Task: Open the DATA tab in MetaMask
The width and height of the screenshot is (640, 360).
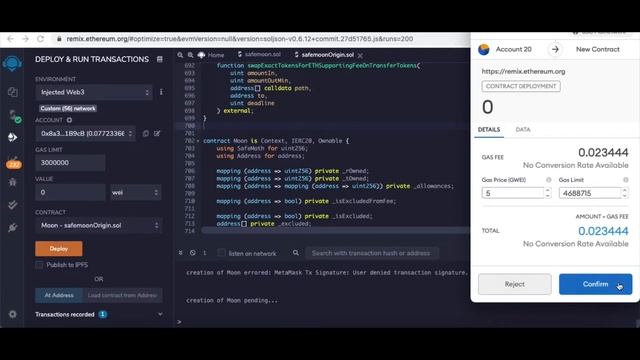Action: tap(523, 130)
